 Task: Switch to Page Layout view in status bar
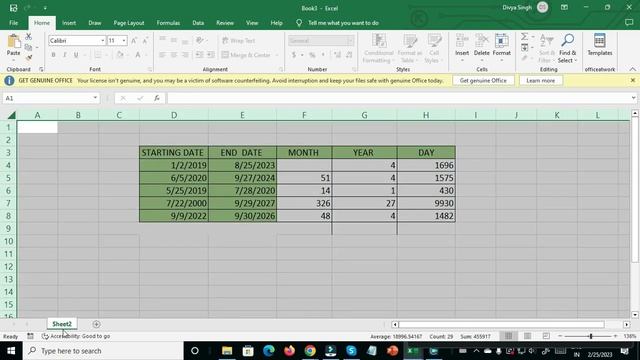(x=527, y=336)
